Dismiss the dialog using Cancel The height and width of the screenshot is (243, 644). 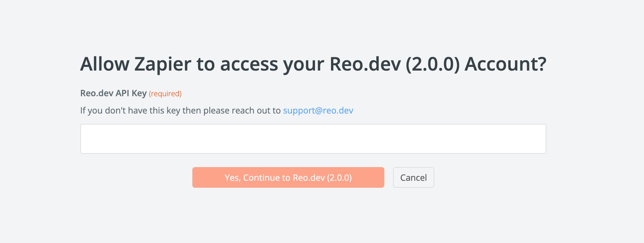pyautogui.click(x=413, y=177)
